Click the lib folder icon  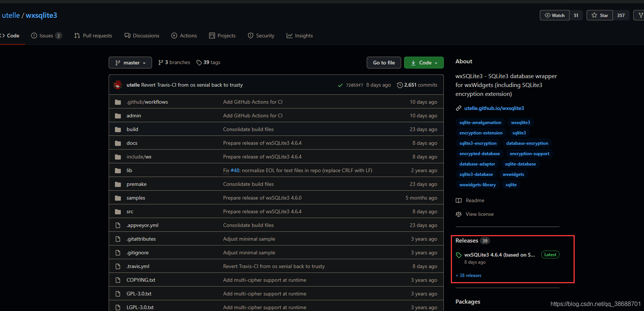point(118,170)
